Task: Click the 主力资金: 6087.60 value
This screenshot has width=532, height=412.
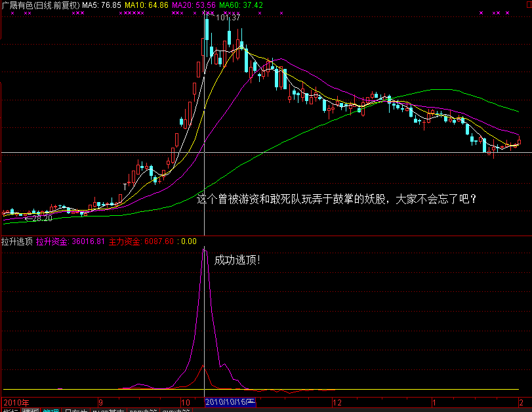Action: (141, 241)
